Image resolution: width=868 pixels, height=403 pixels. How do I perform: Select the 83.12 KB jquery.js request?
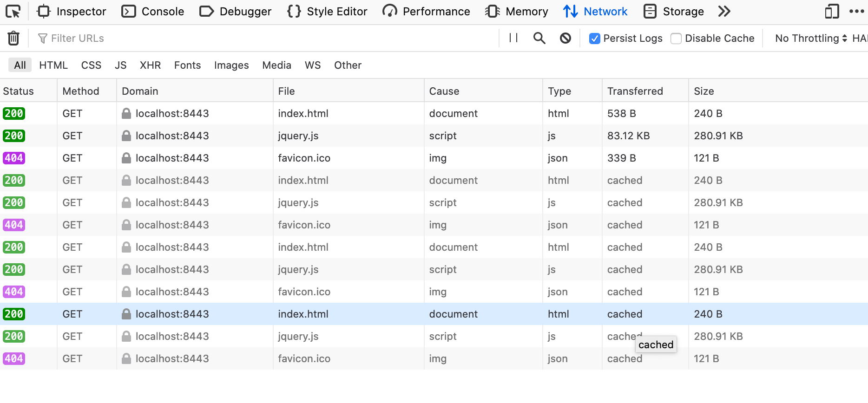(434, 136)
